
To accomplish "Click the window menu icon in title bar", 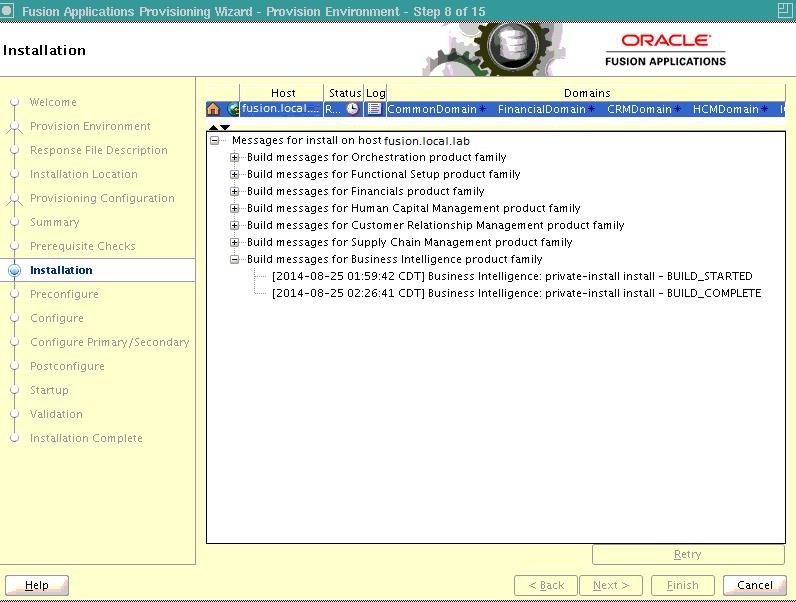I will point(7,11).
